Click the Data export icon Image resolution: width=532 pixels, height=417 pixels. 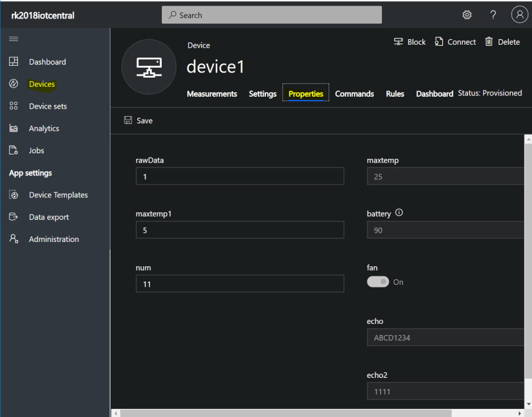tap(14, 217)
